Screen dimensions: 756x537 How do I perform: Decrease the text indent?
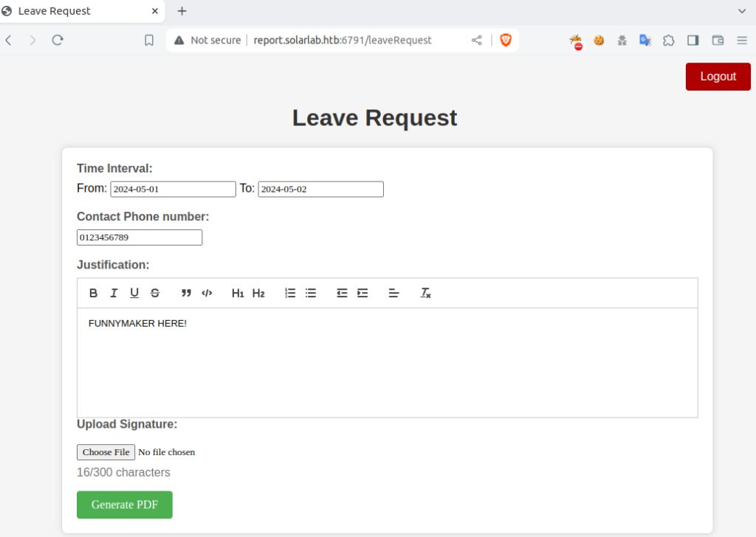coord(342,293)
